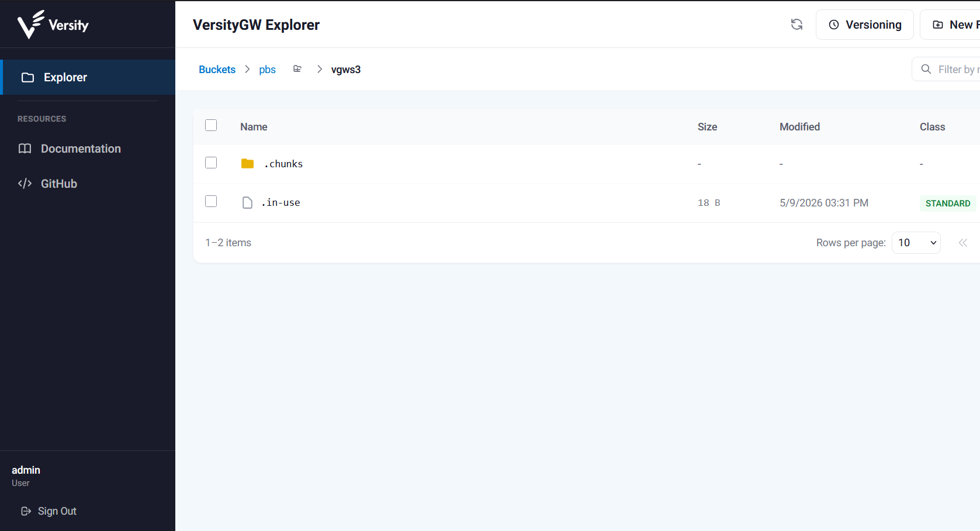The height and width of the screenshot is (531, 980).
Task: Open the Rows per page dropdown
Action: (x=916, y=243)
